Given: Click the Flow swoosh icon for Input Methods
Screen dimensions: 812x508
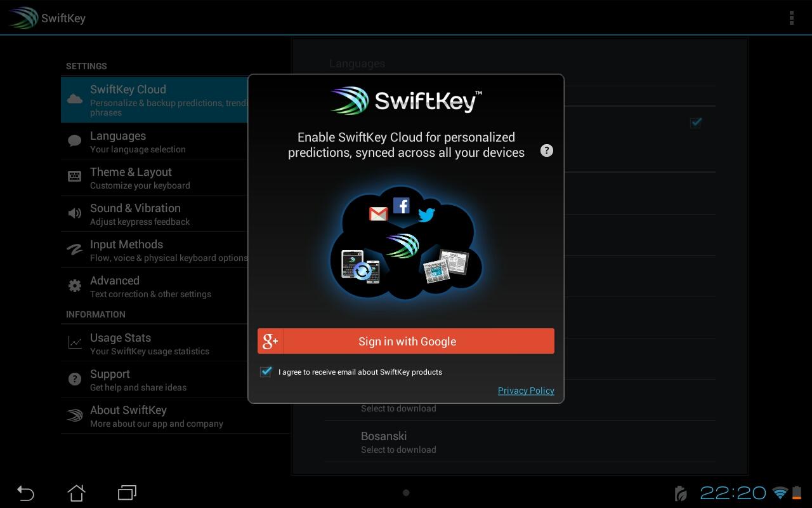Looking at the screenshot, I should coord(75,250).
